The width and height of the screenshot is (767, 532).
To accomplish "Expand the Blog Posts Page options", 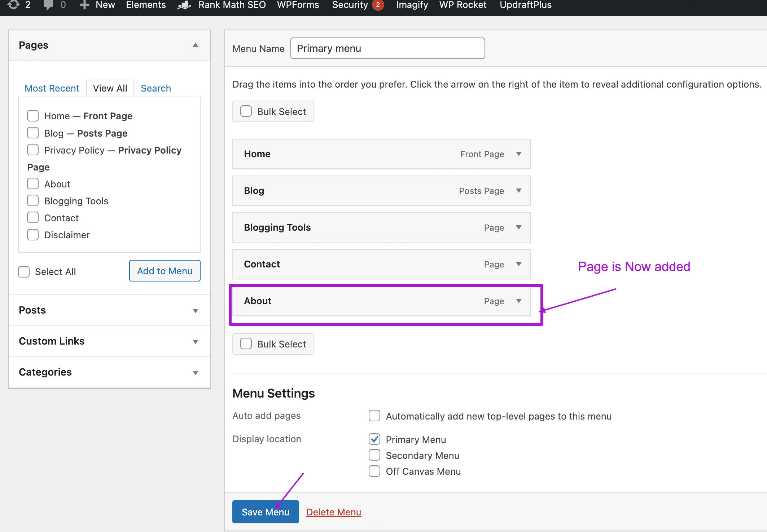I will pos(519,191).
